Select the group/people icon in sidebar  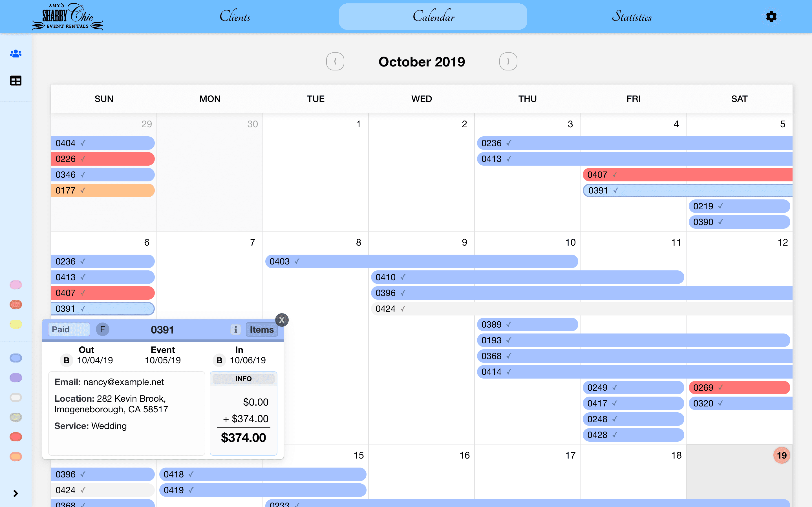[x=16, y=54]
